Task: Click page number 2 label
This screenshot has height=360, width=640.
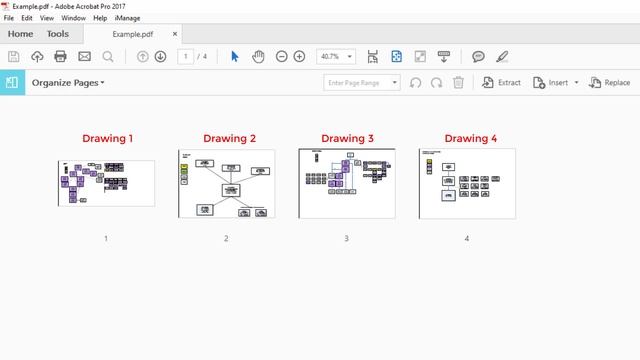Action: tap(226, 238)
